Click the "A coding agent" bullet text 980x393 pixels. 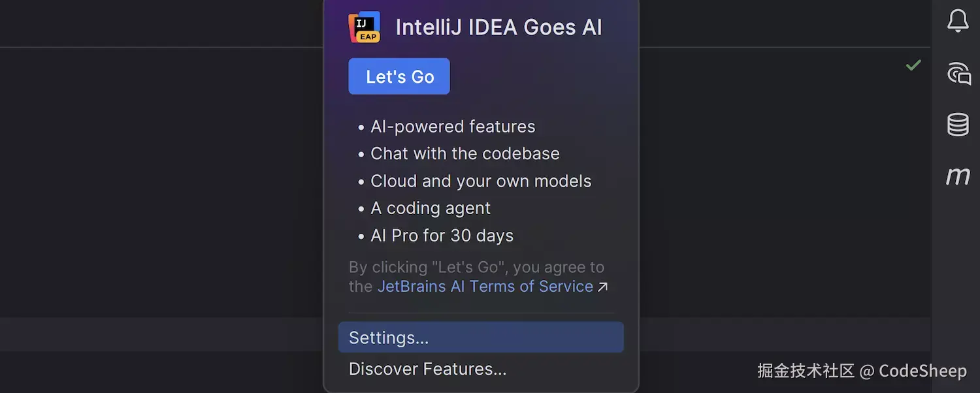pyautogui.click(x=430, y=208)
